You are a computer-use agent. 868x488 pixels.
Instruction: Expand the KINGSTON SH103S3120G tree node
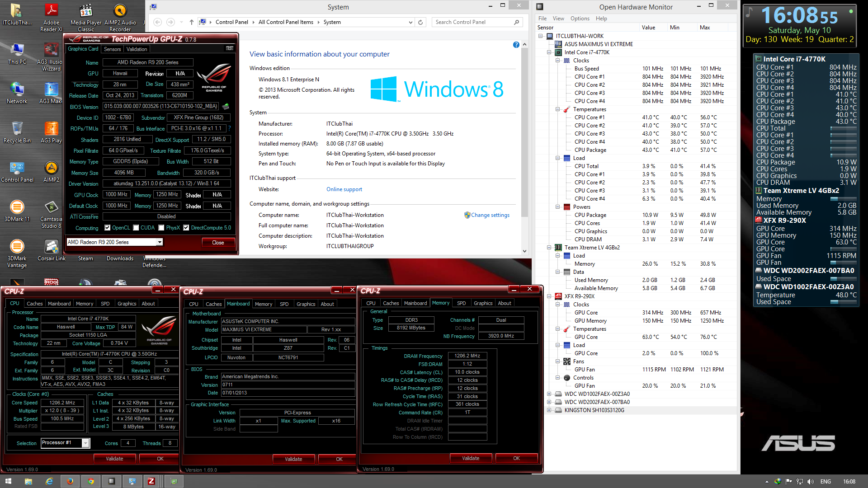[x=549, y=410]
